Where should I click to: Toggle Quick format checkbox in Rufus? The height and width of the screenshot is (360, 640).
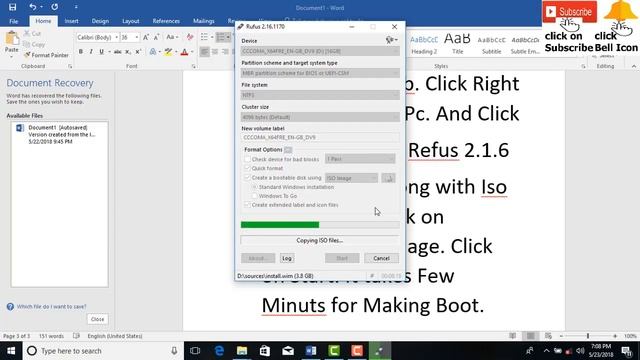click(x=247, y=168)
